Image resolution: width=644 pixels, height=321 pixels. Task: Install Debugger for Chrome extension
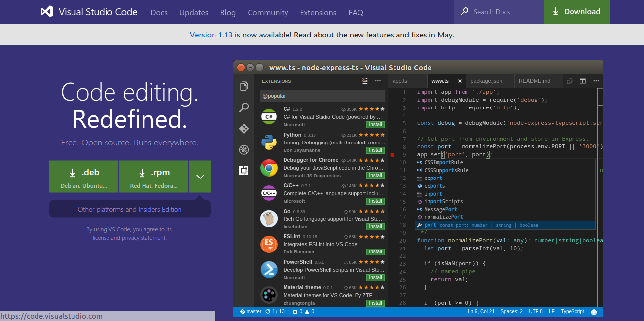coord(375,176)
